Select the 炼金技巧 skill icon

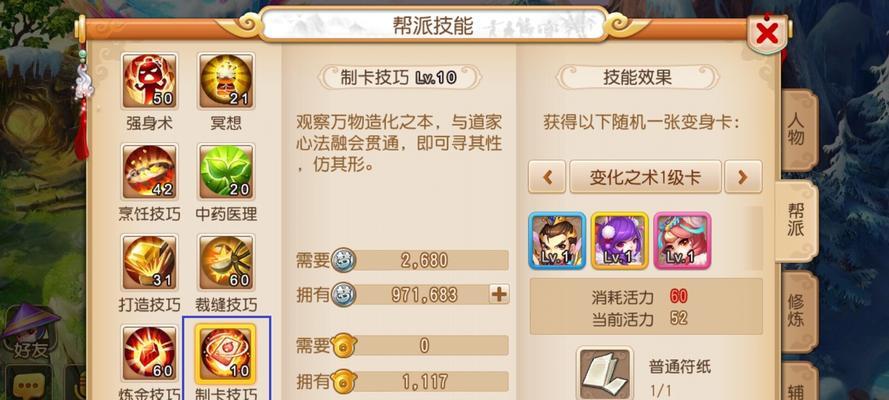tap(149, 353)
